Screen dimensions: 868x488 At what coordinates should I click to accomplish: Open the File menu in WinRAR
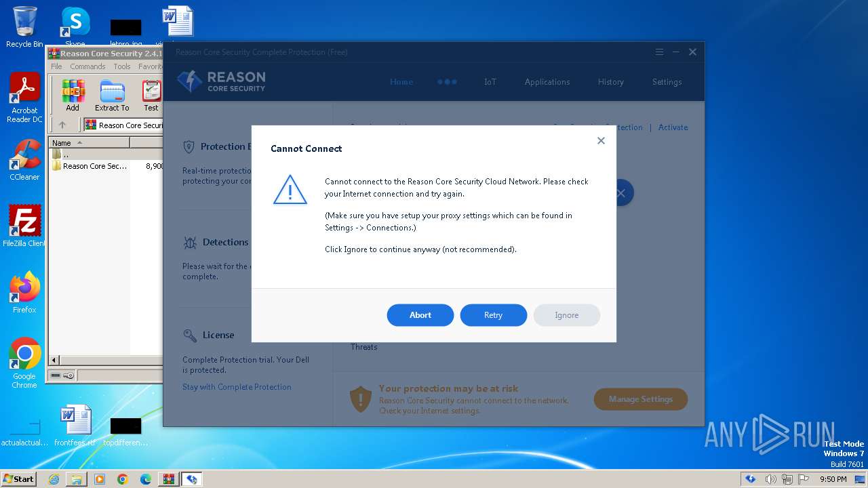pos(56,66)
